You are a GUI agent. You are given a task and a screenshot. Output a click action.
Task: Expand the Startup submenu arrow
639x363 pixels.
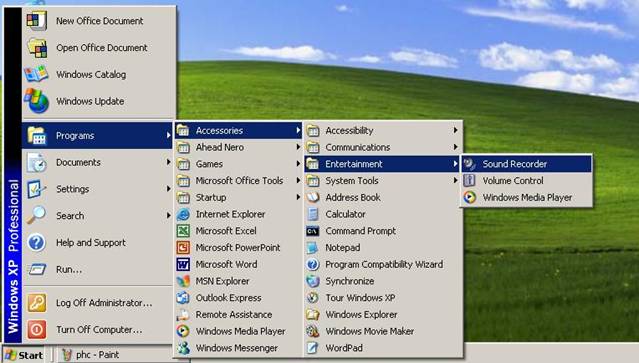point(298,197)
